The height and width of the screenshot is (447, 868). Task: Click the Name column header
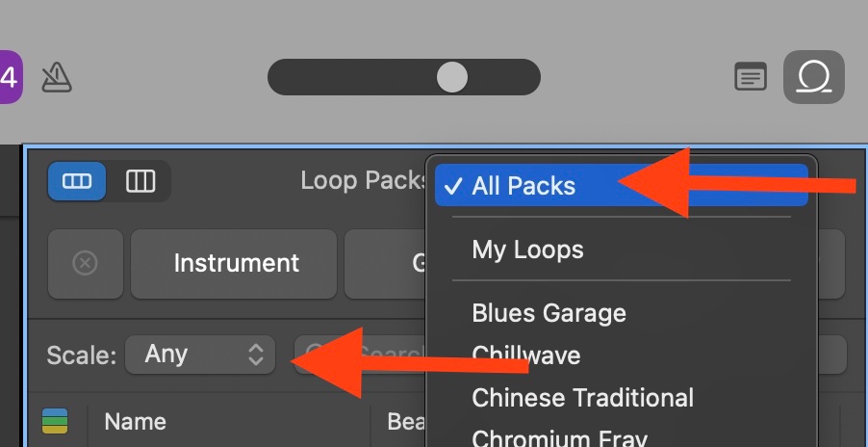(135, 422)
